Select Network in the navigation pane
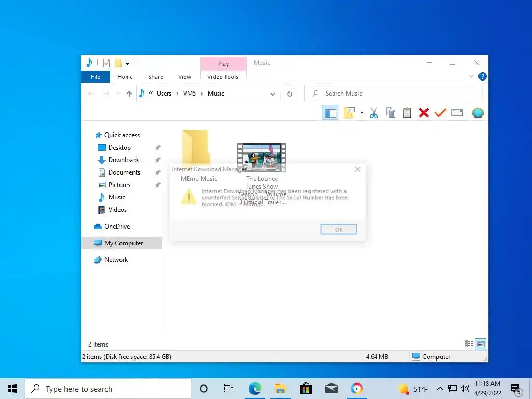 116,260
